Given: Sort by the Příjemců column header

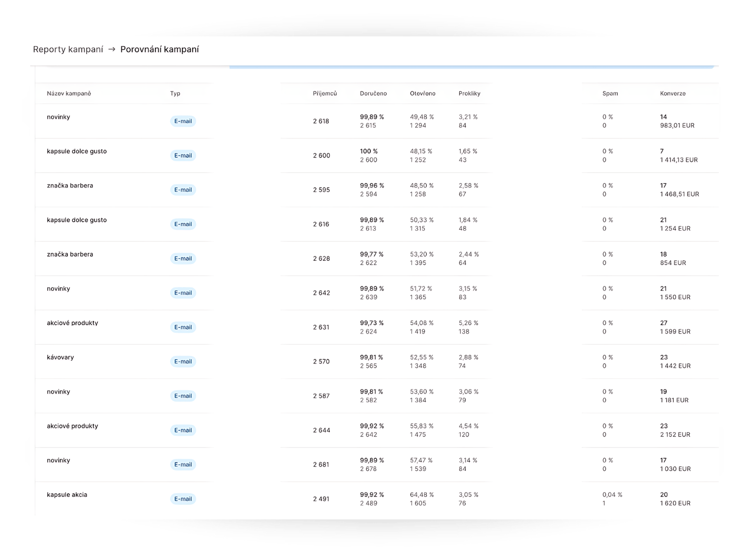Looking at the screenshot, I should pyautogui.click(x=324, y=93).
